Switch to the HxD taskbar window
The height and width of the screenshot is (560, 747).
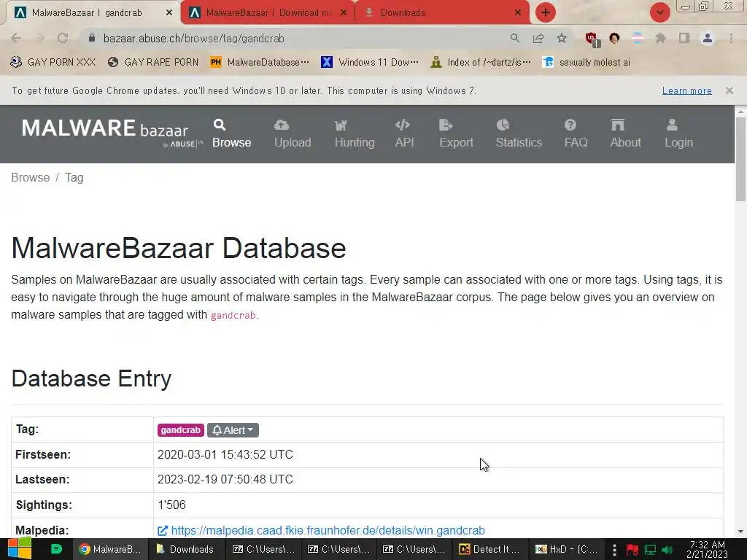(x=566, y=550)
